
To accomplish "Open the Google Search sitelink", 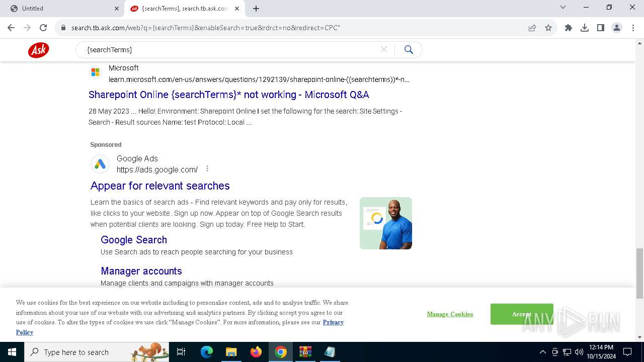I will pyautogui.click(x=134, y=240).
